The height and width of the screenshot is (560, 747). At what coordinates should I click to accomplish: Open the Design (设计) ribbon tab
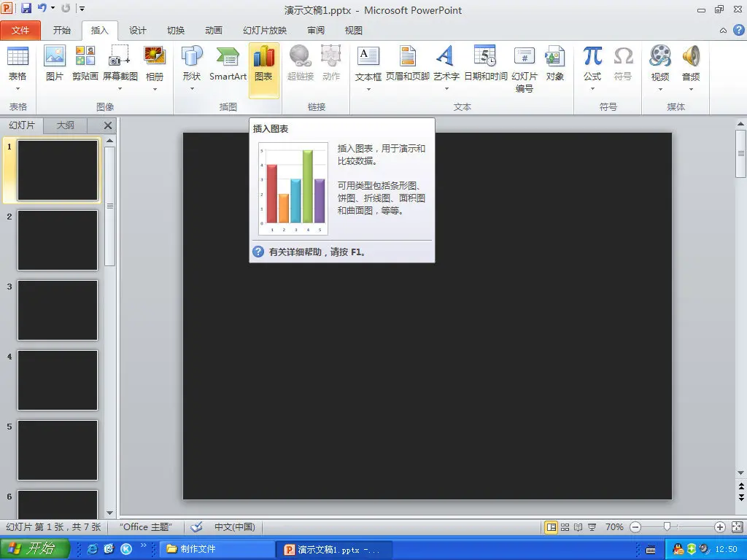(x=137, y=31)
